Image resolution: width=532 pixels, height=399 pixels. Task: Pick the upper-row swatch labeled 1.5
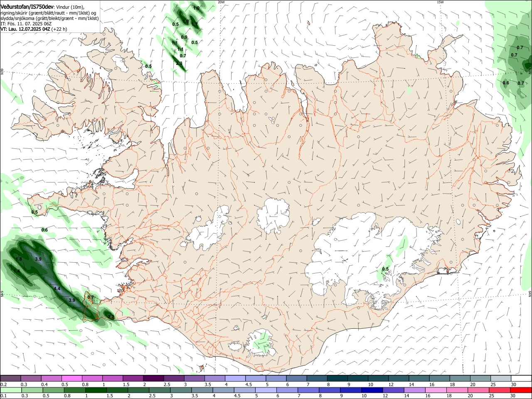(x=133, y=378)
